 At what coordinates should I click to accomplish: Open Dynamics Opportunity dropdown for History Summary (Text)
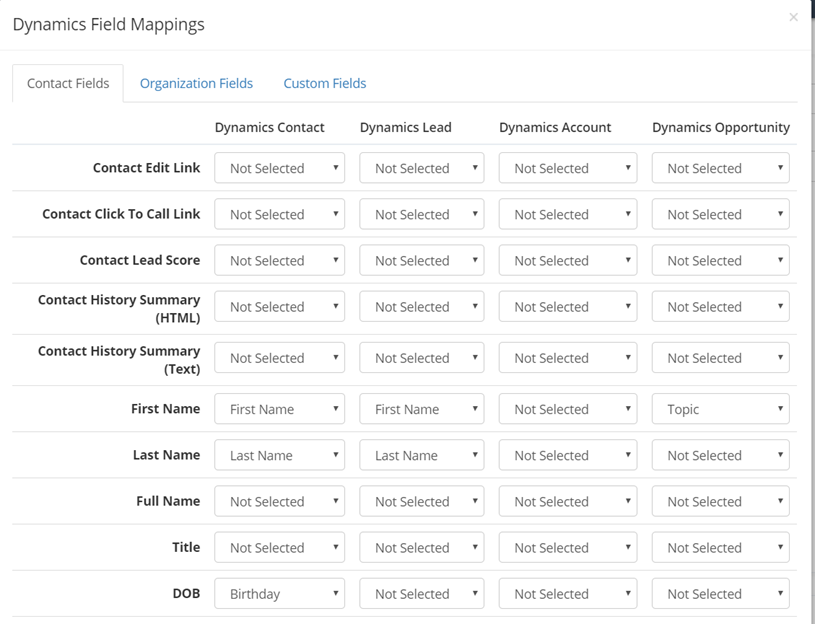[x=721, y=357]
